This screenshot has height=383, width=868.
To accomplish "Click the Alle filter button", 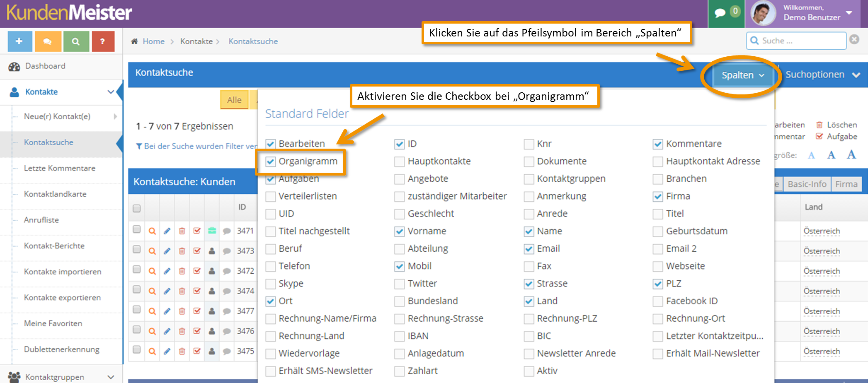I will [234, 100].
